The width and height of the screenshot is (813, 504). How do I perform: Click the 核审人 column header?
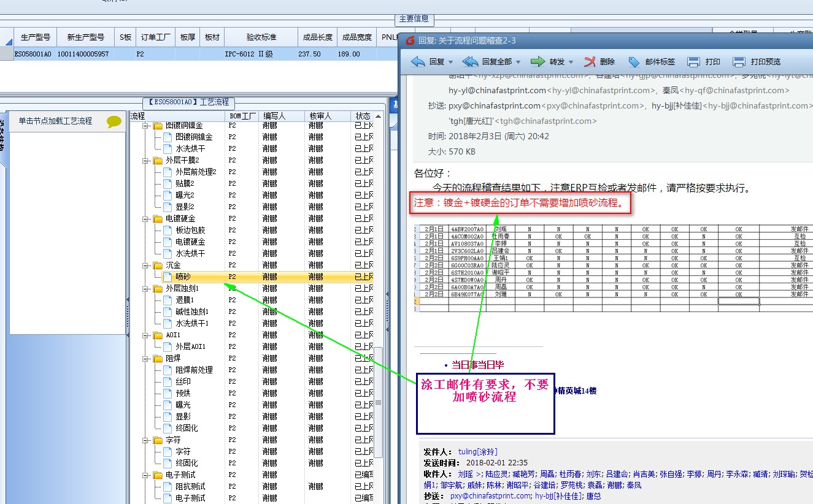click(x=327, y=116)
